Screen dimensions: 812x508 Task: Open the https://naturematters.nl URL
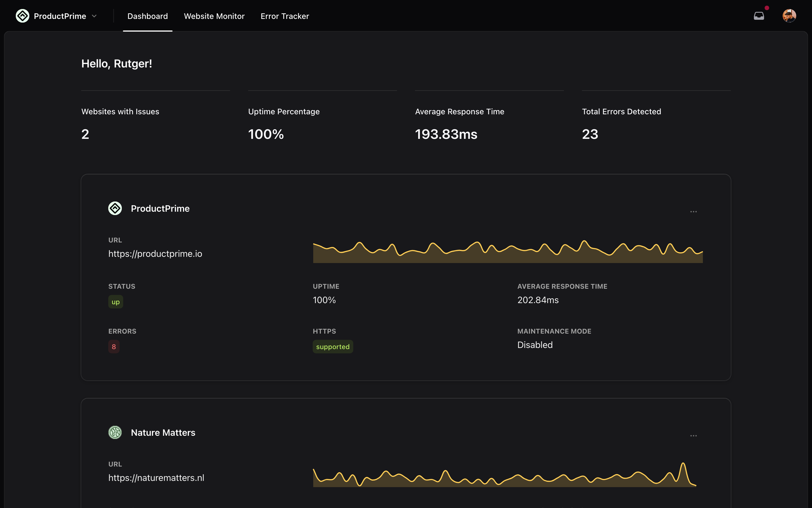[156, 478]
